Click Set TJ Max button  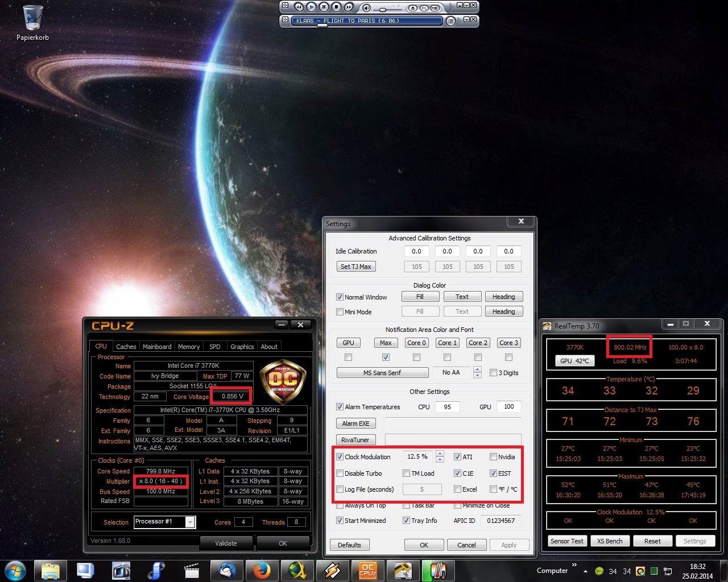[x=356, y=267]
